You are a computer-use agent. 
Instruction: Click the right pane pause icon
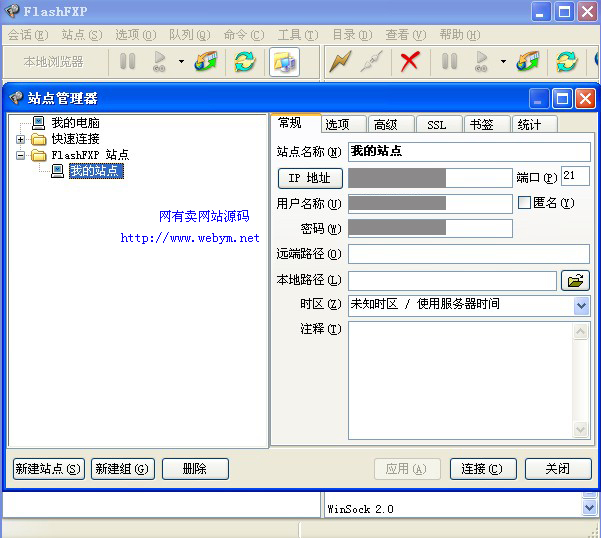pyautogui.click(x=450, y=61)
